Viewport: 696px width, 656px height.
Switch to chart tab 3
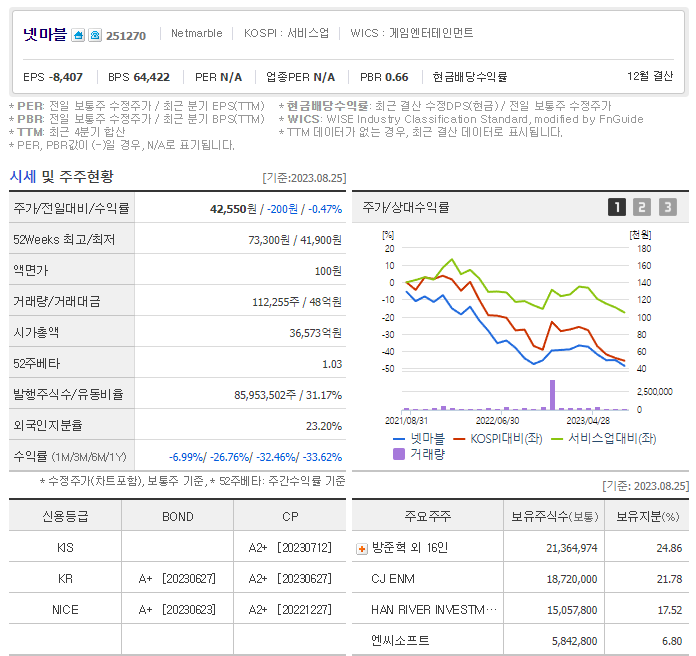click(x=668, y=207)
